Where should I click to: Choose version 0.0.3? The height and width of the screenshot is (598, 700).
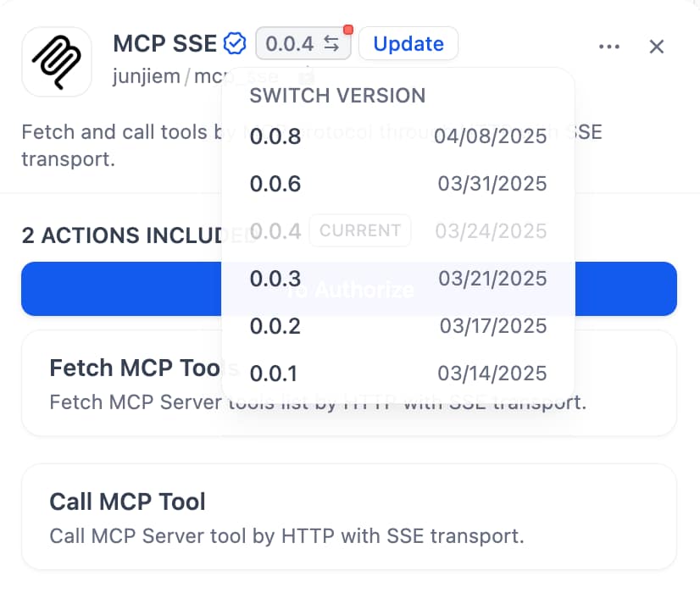pos(397,278)
